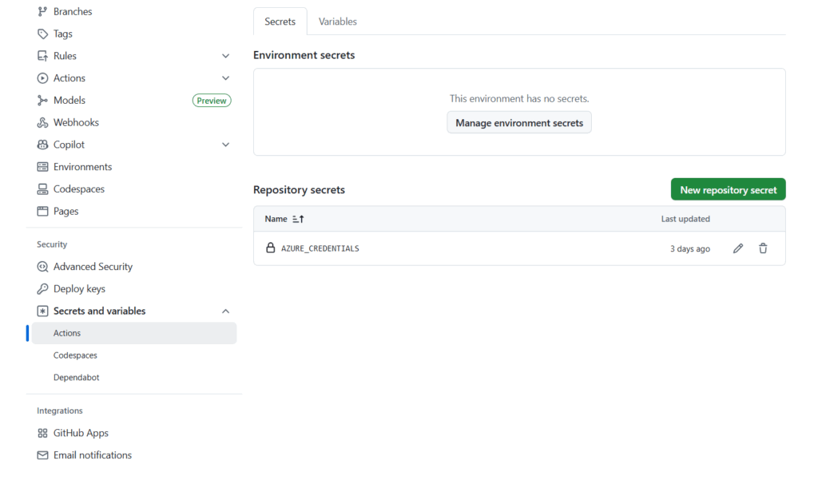This screenshot has height=504, width=818.
Task: Open Deploy keys settings
Action: coord(79,288)
